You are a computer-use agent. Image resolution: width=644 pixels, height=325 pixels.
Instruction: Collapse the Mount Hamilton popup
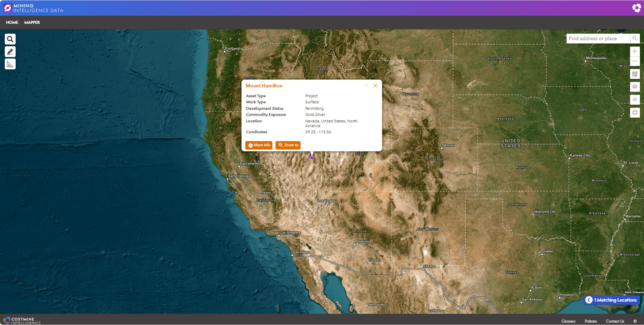(366, 85)
